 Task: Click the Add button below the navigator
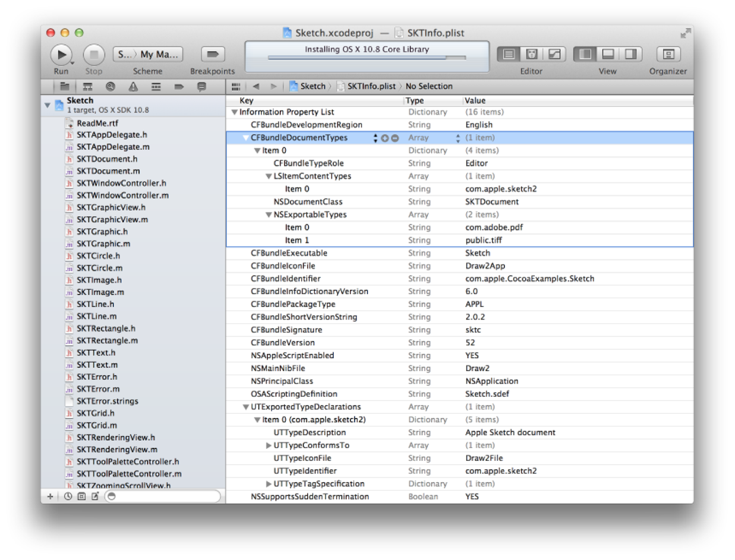click(50, 496)
